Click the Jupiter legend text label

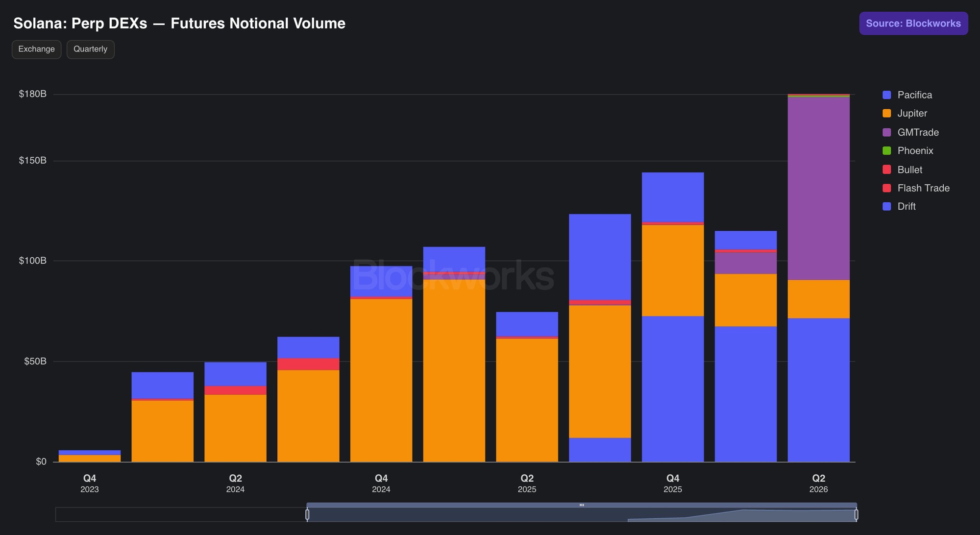(912, 114)
